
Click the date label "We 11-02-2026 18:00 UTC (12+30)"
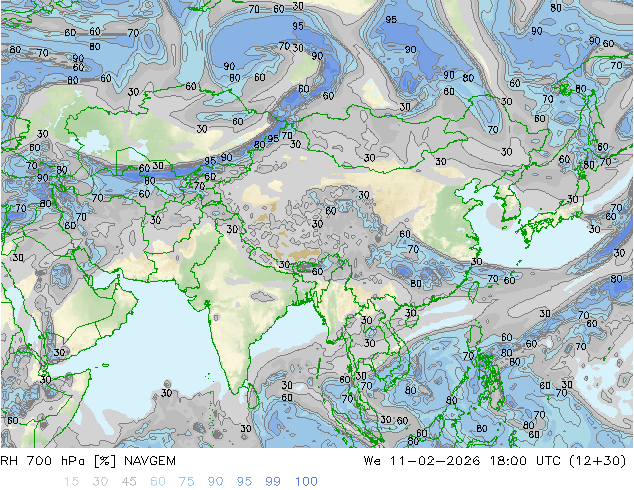495,461
